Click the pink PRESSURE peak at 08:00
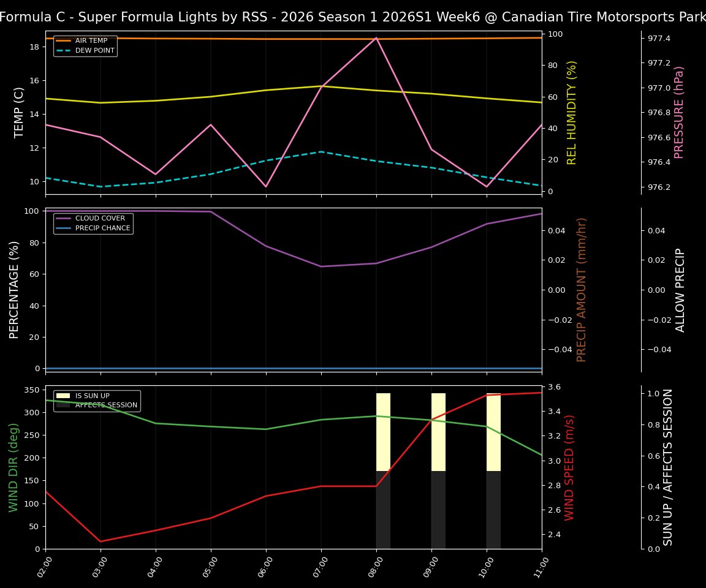Screen dimensions: 706x588 click(376, 38)
